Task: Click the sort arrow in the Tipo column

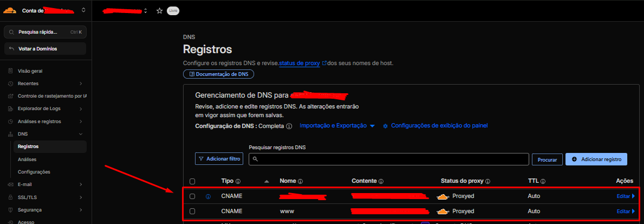Action: [x=267, y=181]
